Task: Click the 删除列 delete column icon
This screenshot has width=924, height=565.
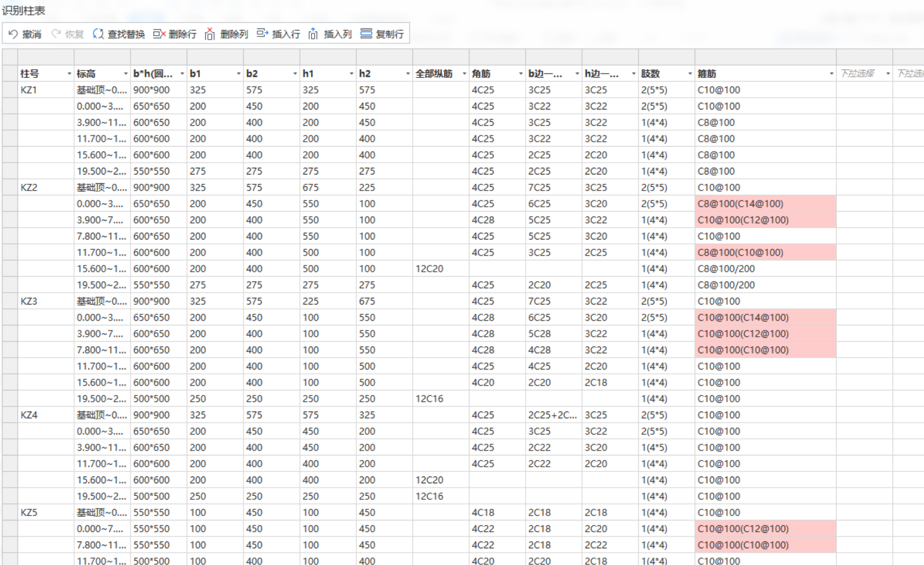Action: click(210, 34)
